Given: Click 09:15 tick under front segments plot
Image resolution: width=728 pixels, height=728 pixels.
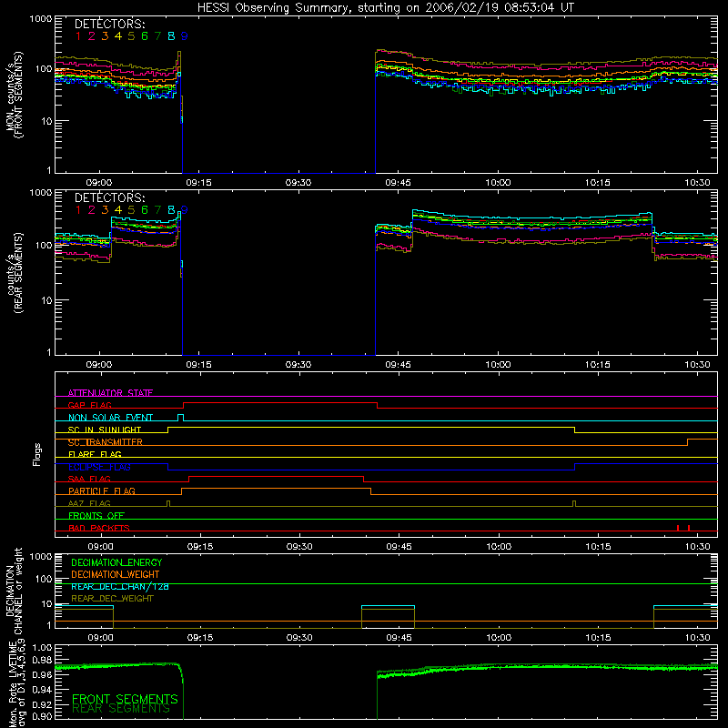Looking at the screenshot, I should tap(198, 183).
